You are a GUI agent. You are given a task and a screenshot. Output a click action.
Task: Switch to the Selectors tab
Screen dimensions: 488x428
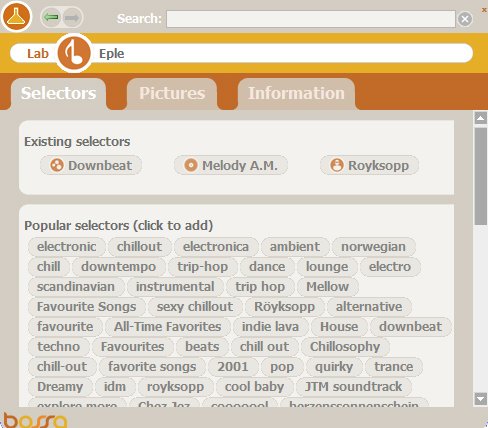point(59,93)
